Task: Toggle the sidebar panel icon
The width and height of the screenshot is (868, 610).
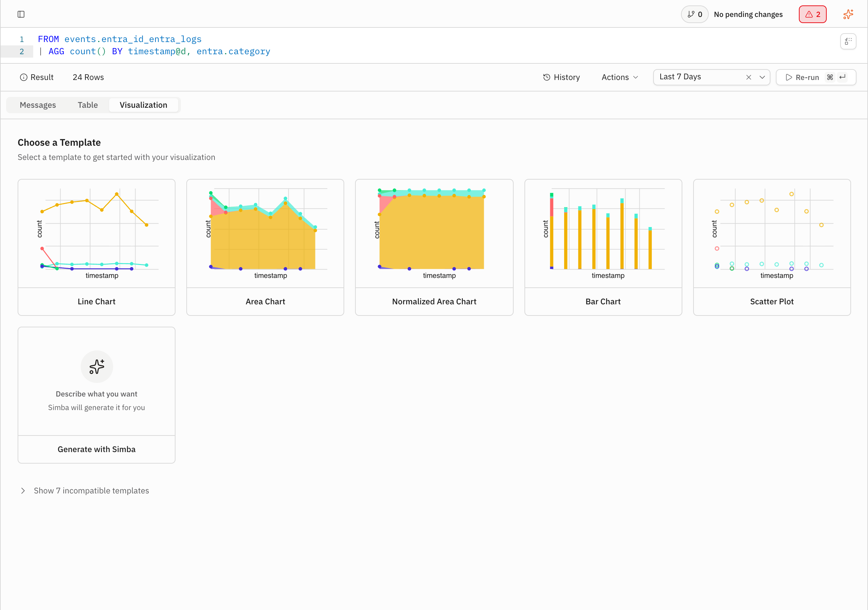Action: 21,14
